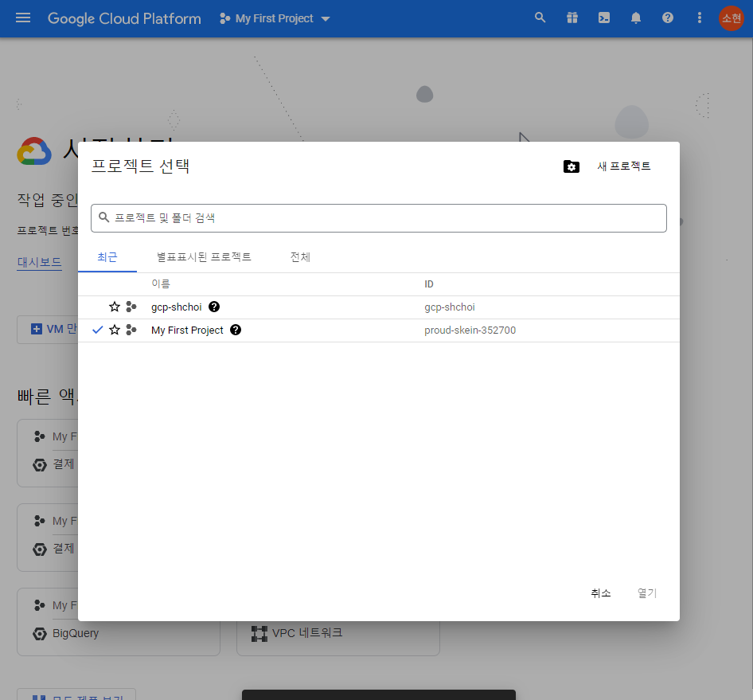
Task: Click the gcp-shchoi ID cell
Action: coord(450,307)
